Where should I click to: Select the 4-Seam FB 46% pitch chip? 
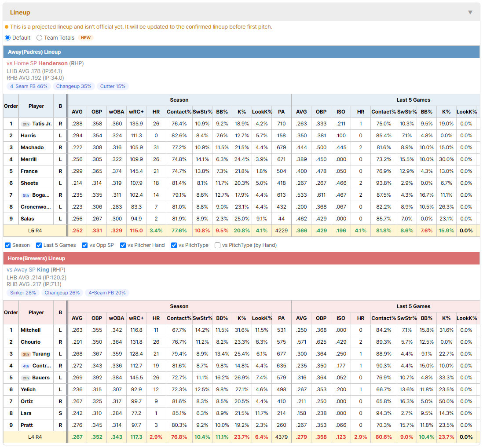tap(29, 86)
